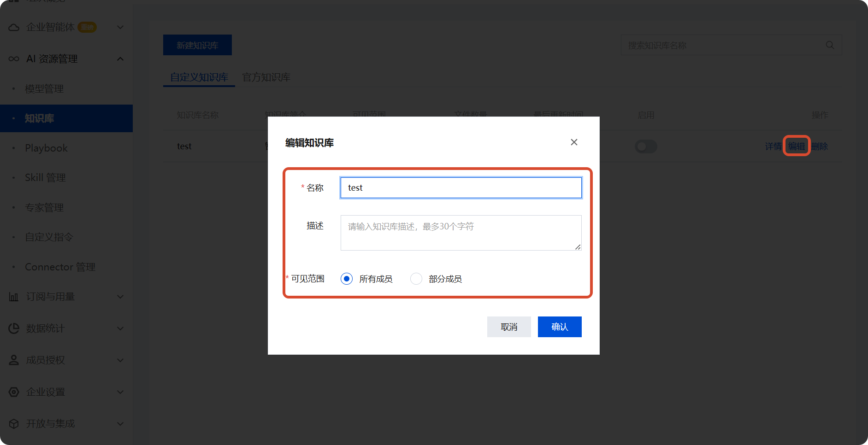This screenshot has width=868, height=445.
Task: Click the 成员授权 sidebar label
Action: pyautogui.click(x=45, y=360)
